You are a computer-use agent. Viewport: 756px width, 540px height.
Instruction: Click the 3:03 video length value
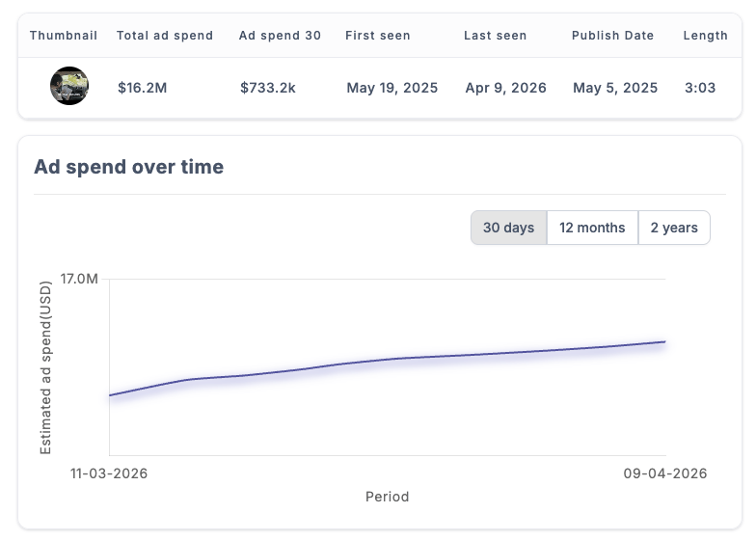(700, 88)
